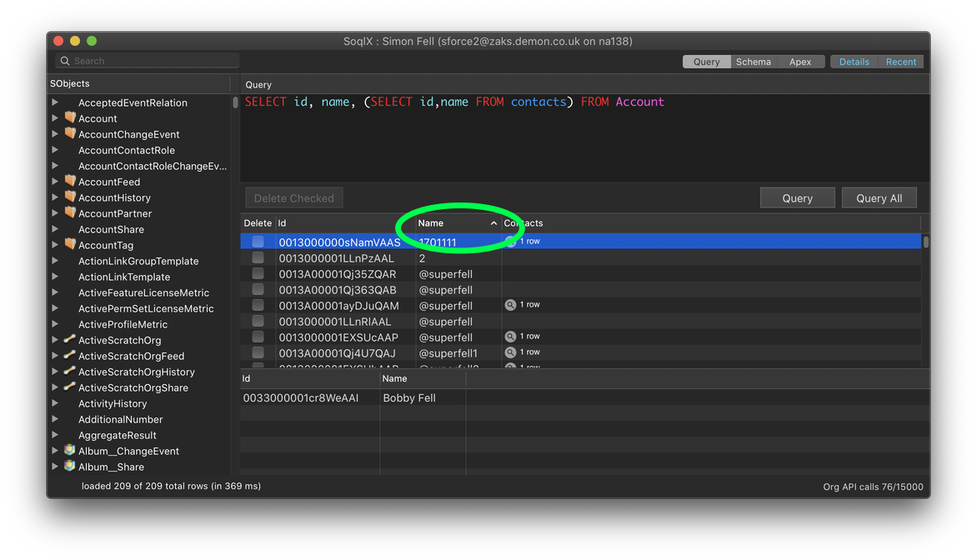Viewport: 977px width, 560px height.
Task: Click the ActiveScratchOrg object icon
Action: [70, 339]
